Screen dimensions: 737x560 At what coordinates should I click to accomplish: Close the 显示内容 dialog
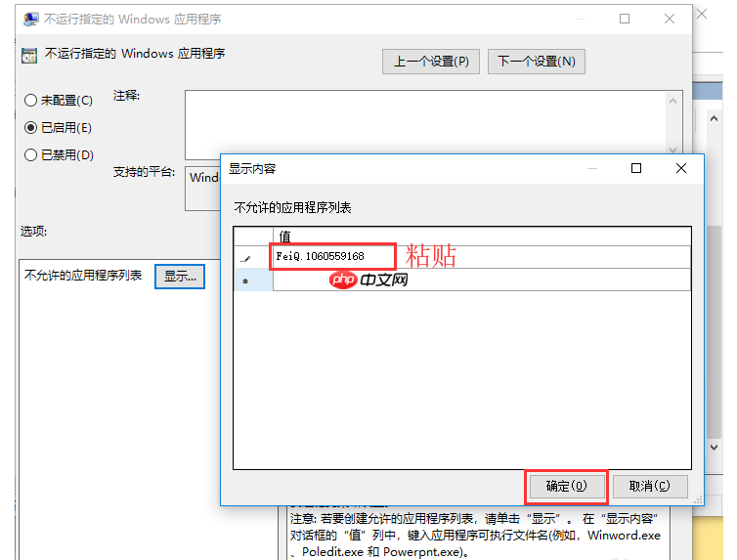[681, 168]
